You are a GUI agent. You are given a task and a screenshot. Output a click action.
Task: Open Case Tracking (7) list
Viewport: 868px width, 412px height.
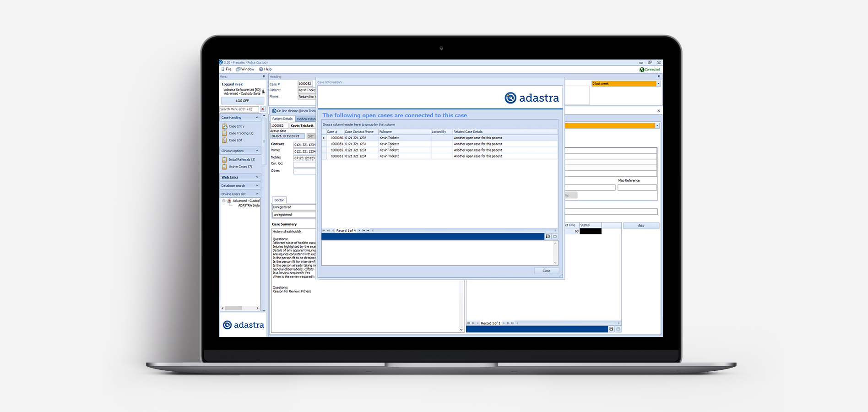coord(241,133)
